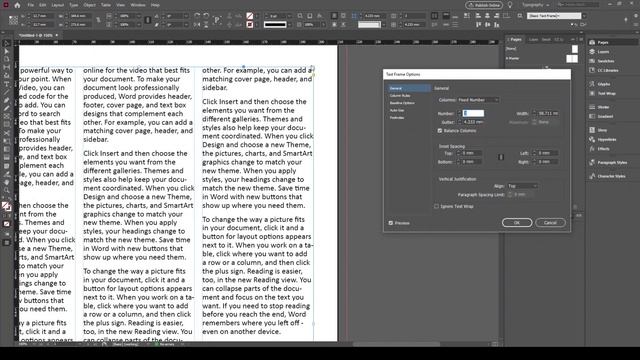The height and width of the screenshot is (360, 640).
Task: Click the Top inset spacing field
Action: tap(471, 153)
